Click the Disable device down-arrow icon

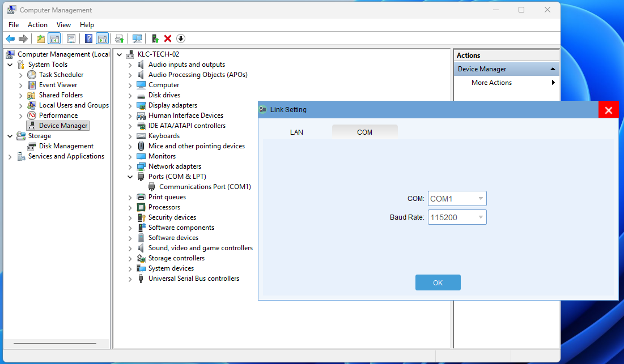point(181,38)
